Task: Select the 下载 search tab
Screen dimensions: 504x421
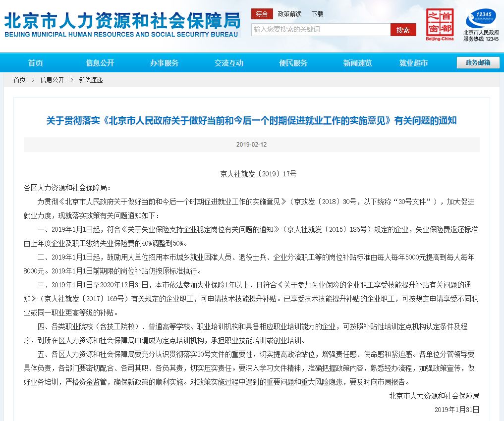Action: [317, 14]
